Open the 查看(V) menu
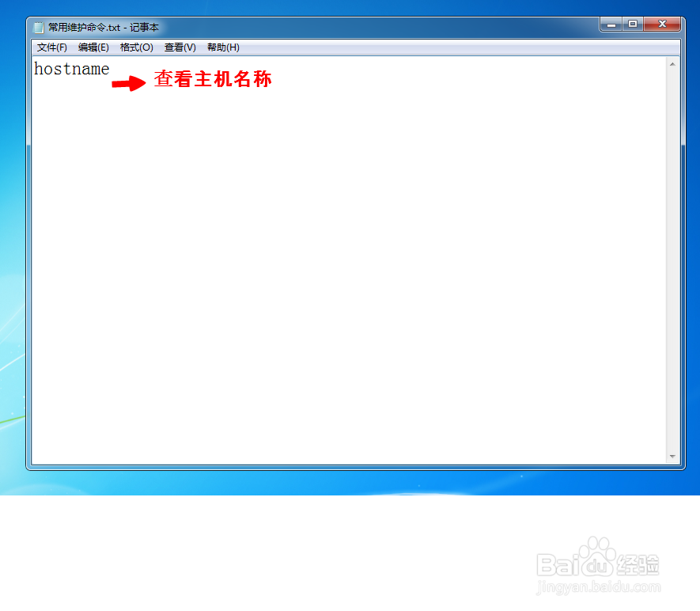The width and height of the screenshot is (700, 611). point(180,47)
